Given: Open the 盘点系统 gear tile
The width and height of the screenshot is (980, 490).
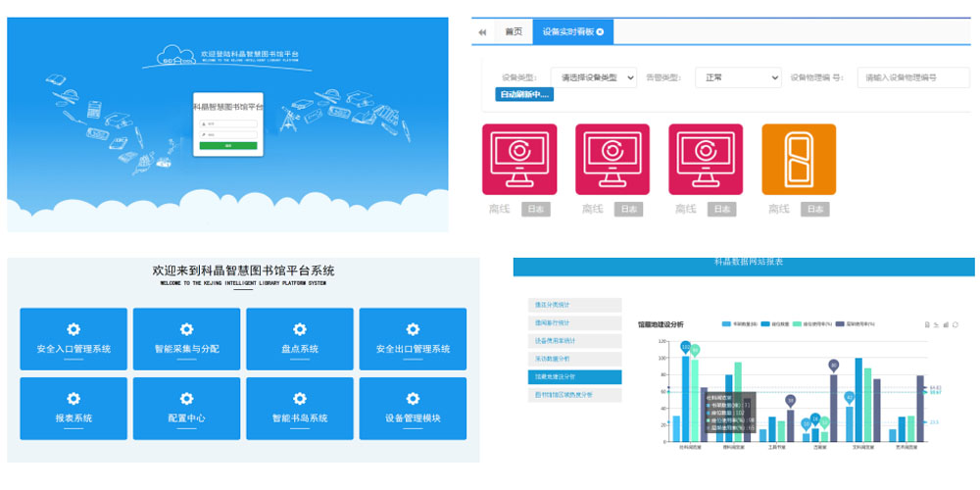Looking at the screenshot, I should pos(299,339).
